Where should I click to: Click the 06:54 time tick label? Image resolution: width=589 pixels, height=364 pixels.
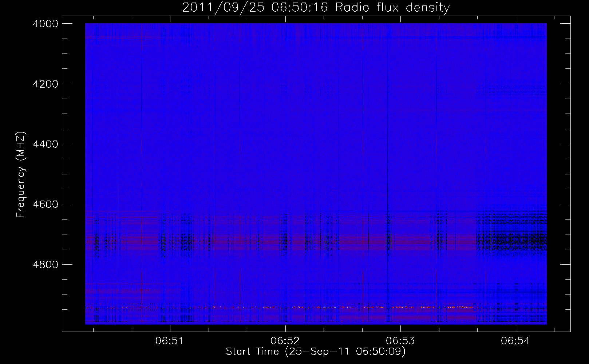point(515,341)
